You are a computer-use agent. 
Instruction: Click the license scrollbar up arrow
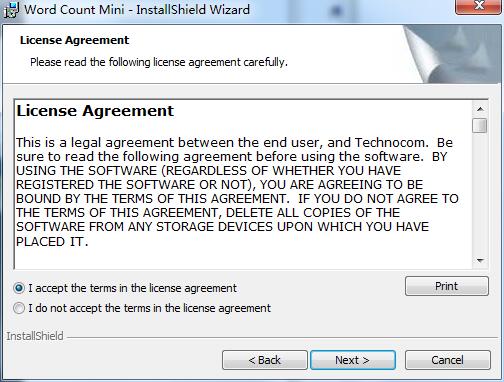(x=480, y=109)
